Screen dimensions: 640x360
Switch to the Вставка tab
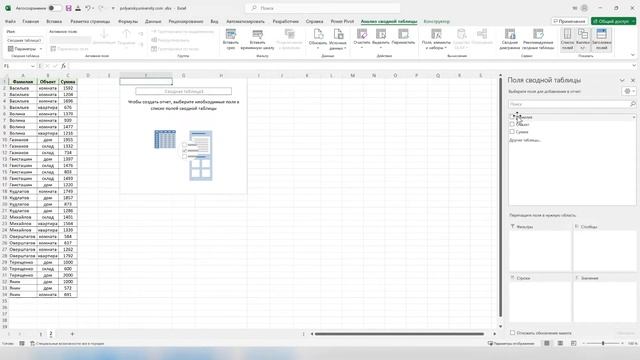click(54, 21)
